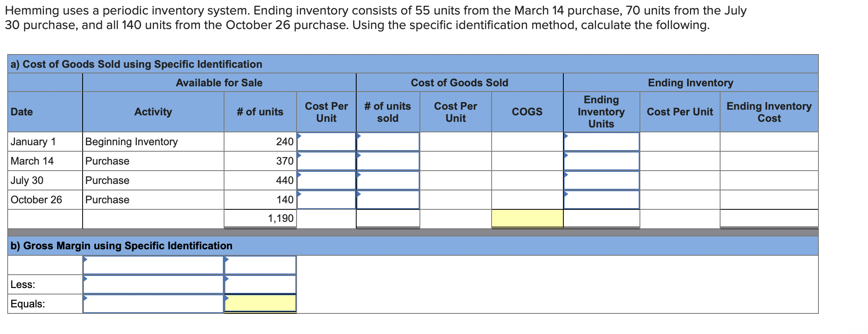
Task: Click the Less: row amount field
Action: [260, 284]
